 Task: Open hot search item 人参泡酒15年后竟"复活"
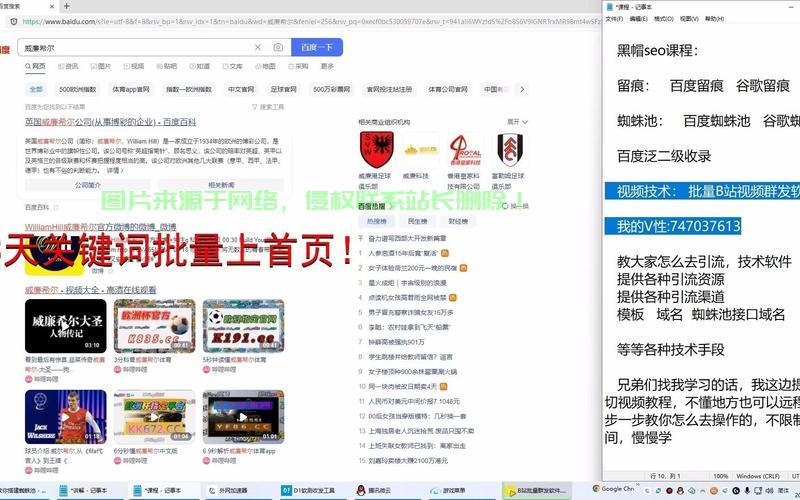coord(404,253)
